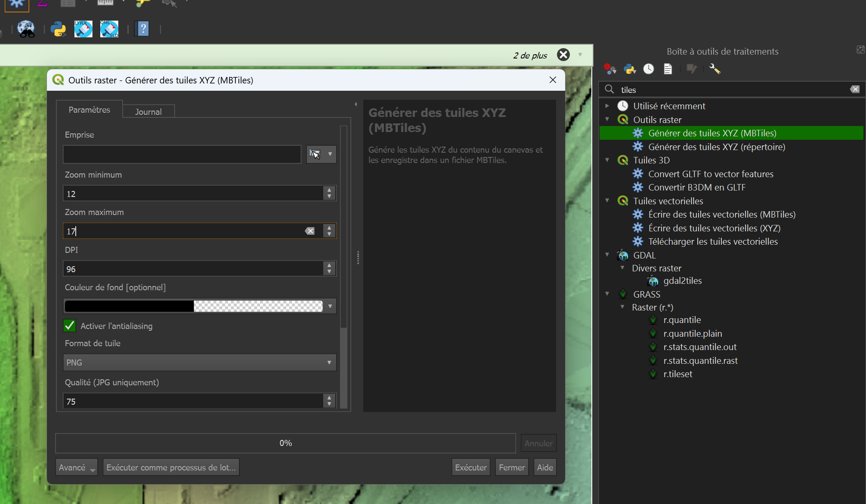Open the Format de tuile PNG dropdown
The image size is (866, 504).
point(199,363)
